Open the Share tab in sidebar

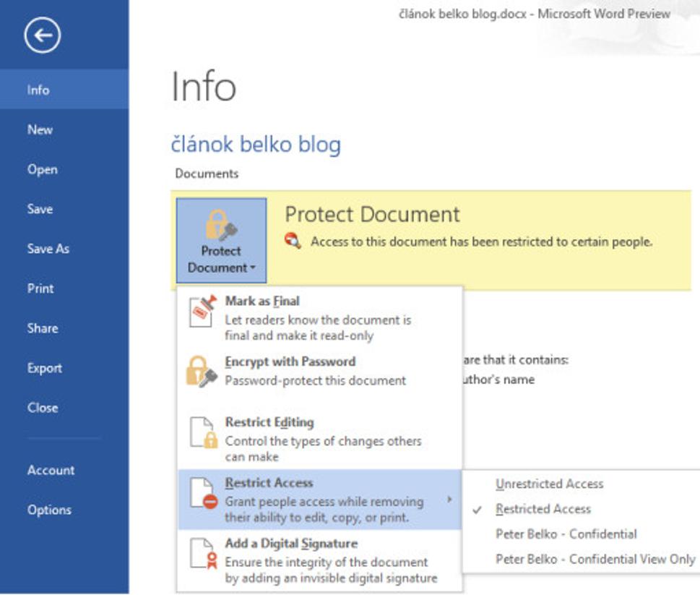point(64,328)
